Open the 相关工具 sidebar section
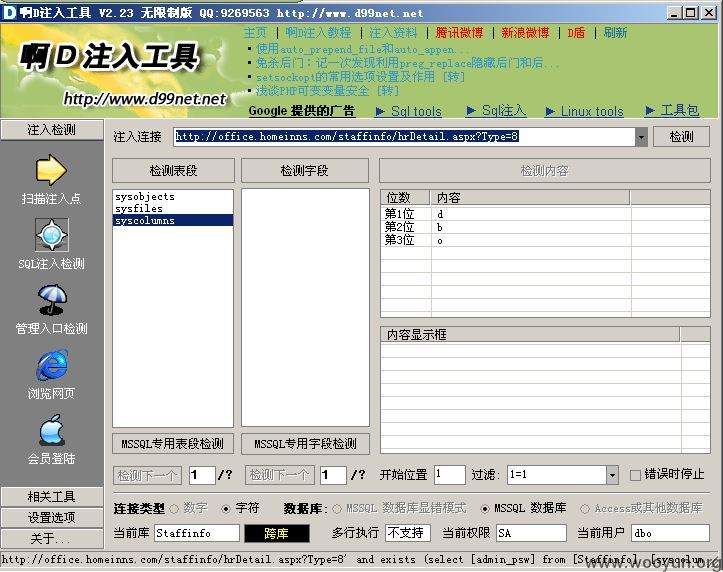The image size is (723, 572). 52,496
